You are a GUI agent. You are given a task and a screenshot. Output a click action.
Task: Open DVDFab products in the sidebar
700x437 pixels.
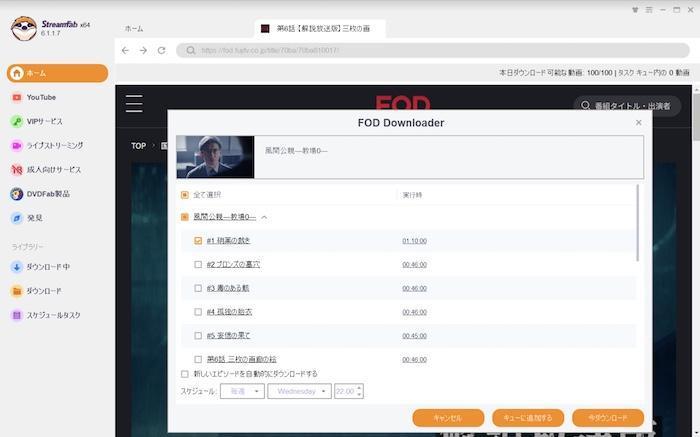pyautogui.click(x=40, y=194)
